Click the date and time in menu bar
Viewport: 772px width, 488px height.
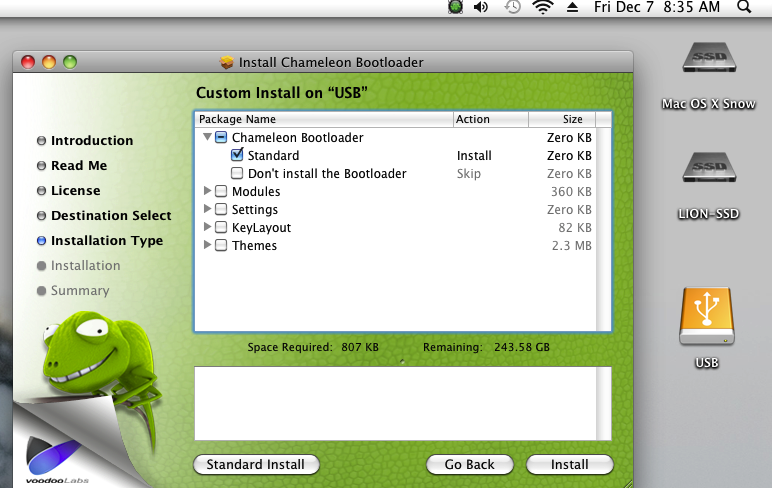(657, 7)
